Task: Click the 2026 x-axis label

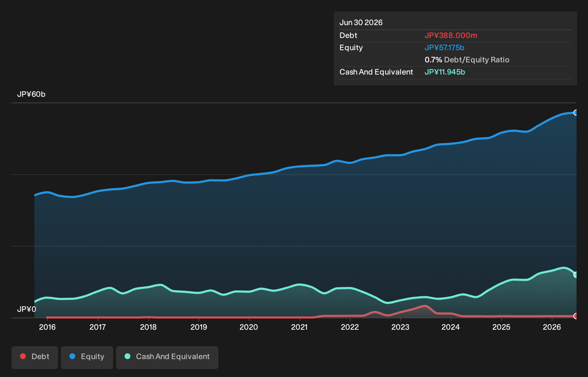Action: tap(552, 327)
